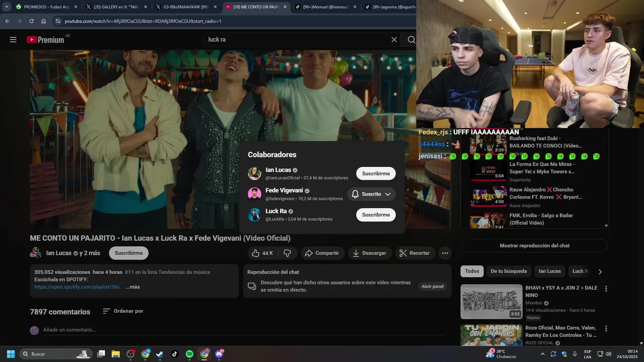Open Fede Vigevani avatar in Colaboradores
This screenshot has height=362, width=644.
pos(255,194)
